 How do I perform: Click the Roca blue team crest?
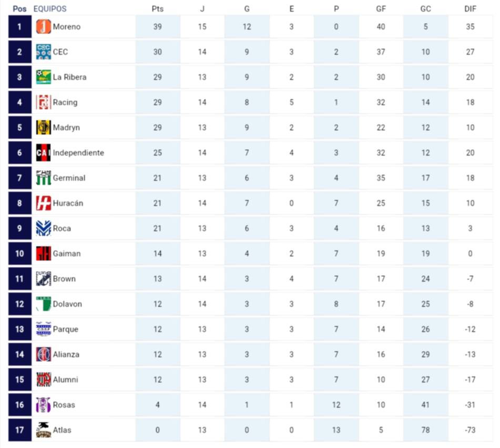pos(44,228)
